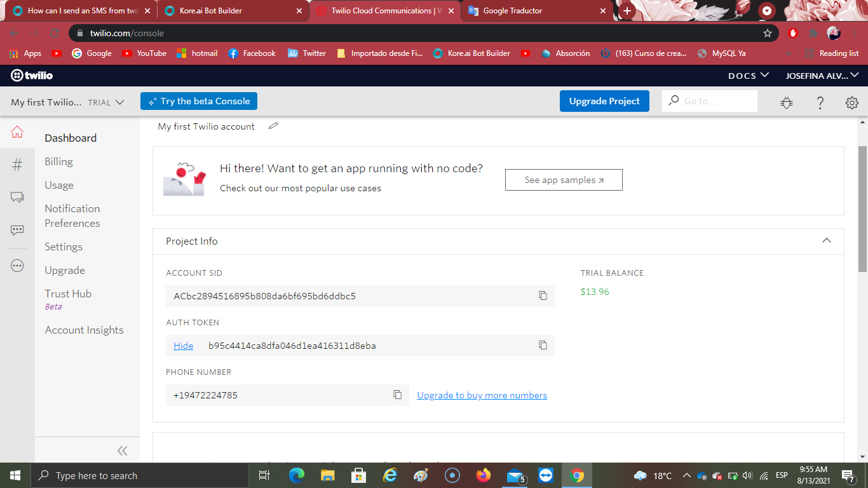This screenshot has height=488, width=868.
Task: Click the Go to search field
Action: [x=710, y=101]
